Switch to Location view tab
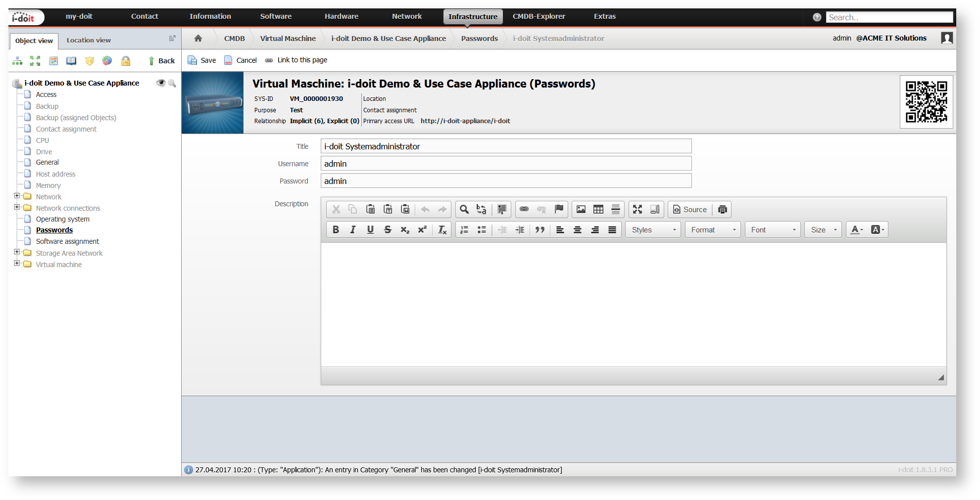Screen dimensions: 980x500 point(89,41)
